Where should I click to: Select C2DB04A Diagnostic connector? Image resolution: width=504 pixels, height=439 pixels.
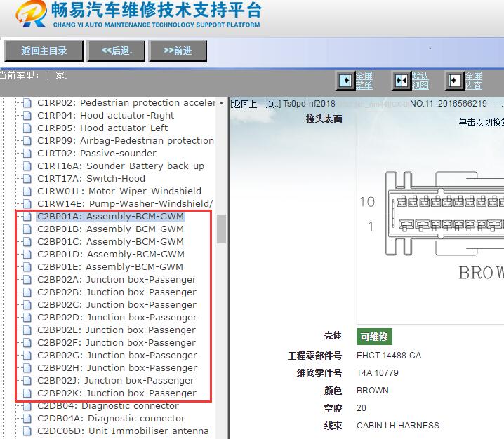111,419
